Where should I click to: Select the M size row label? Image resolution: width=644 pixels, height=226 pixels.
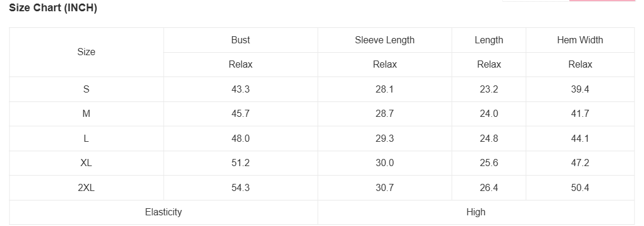[86, 114]
